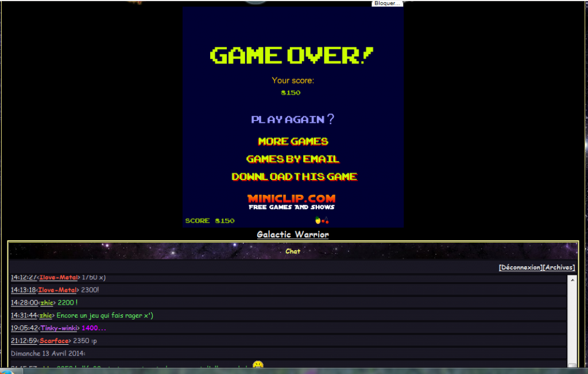Click DOWNLOAD THIS GAME
Screen dimensions: 588x374
coord(295,177)
